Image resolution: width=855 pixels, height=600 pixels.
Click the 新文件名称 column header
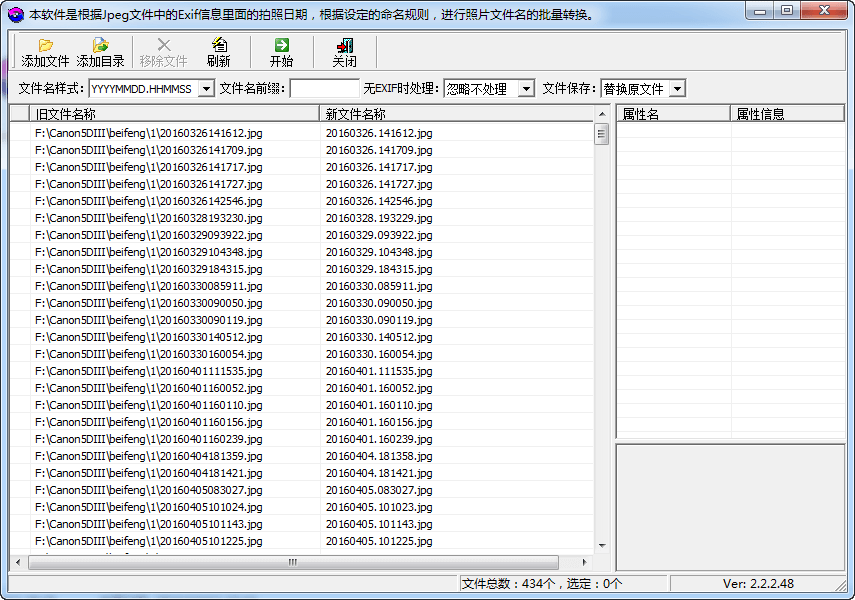click(x=456, y=114)
